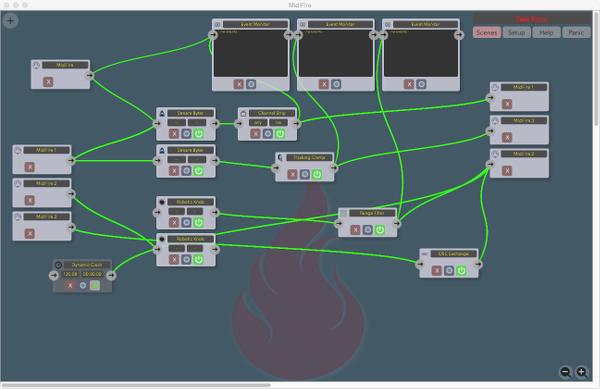This screenshot has width=600, height=389.
Task: Click the 120.00 tempo field in Dynamic Clock
Action: tap(70, 274)
